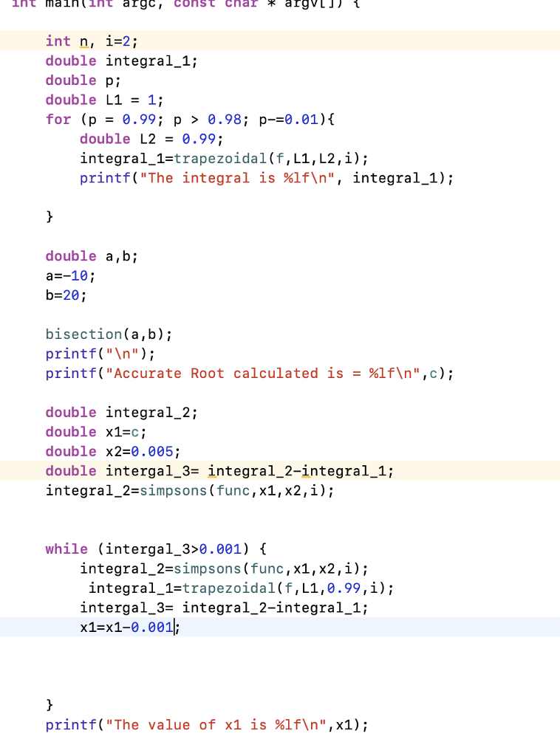
Task: Click 'integral_1=trapezoidal(f,L1,L2,i);' in the for loop
Action: (225, 158)
